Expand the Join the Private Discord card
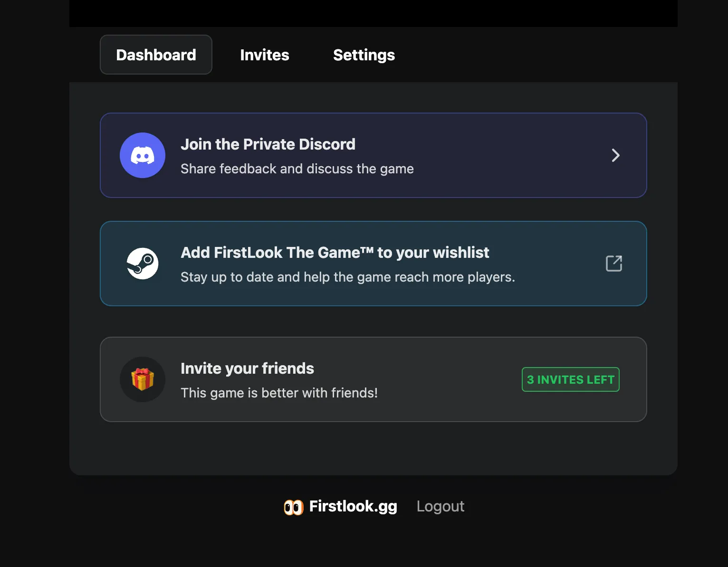The image size is (728, 567). click(x=373, y=155)
